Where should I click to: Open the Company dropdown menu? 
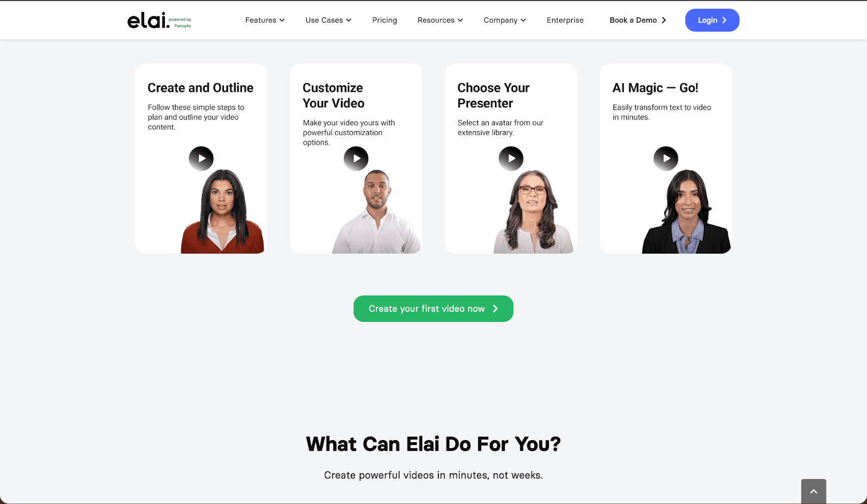[x=504, y=20]
